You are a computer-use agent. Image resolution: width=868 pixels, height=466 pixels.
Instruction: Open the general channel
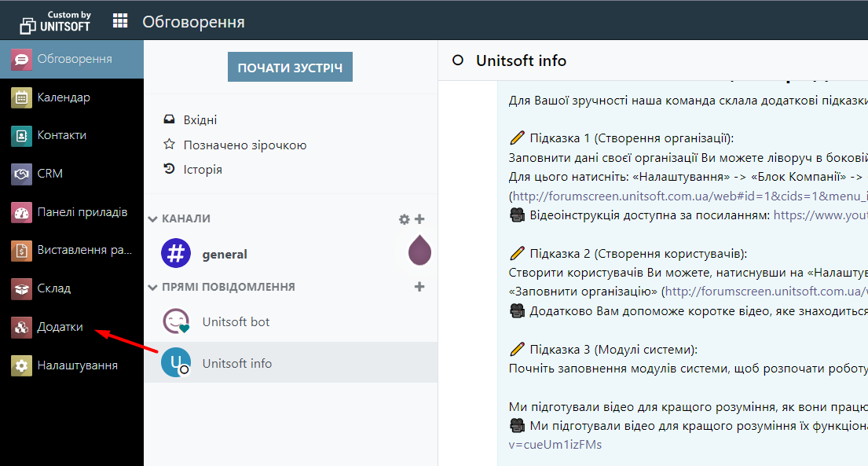tap(291, 254)
